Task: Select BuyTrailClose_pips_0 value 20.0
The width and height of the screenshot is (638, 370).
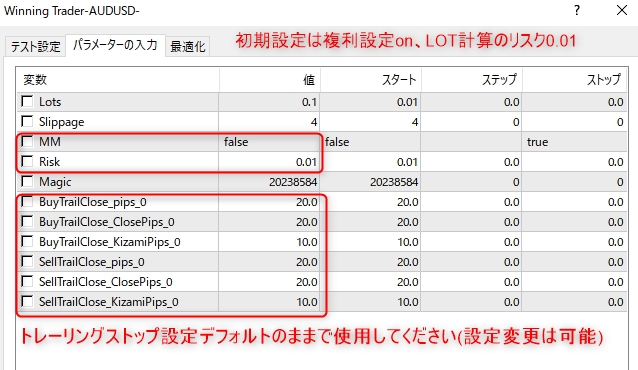Action: (x=269, y=201)
